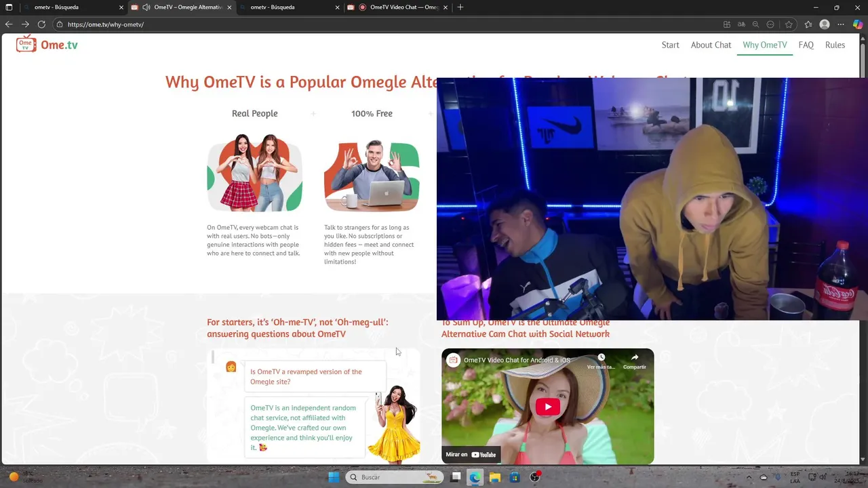Select Why OmeTV in navigation
This screenshot has height=488, width=868.
point(765,45)
